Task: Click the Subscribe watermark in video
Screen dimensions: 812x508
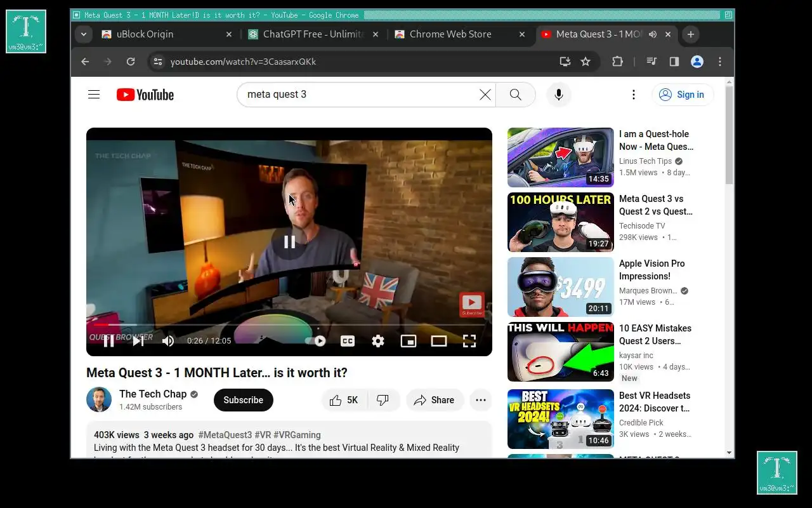Action: pos(472,305)
